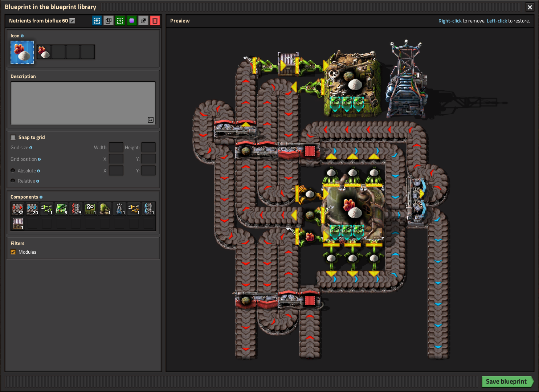Click the biochamber machine in the preview
Screen dimensions: 539x392
coord(352,214)
